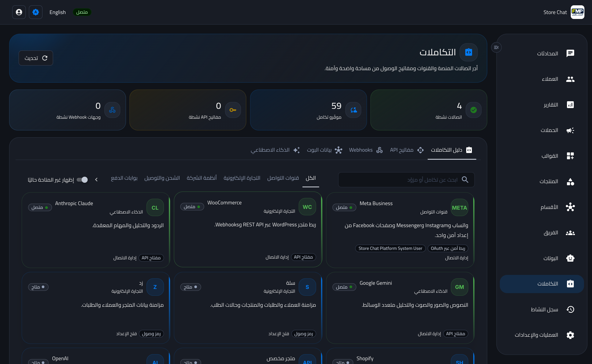The width and height of the screenshot is (592, 364).
Task: Click the blue admin badge icon
Action: pos(36,12)
